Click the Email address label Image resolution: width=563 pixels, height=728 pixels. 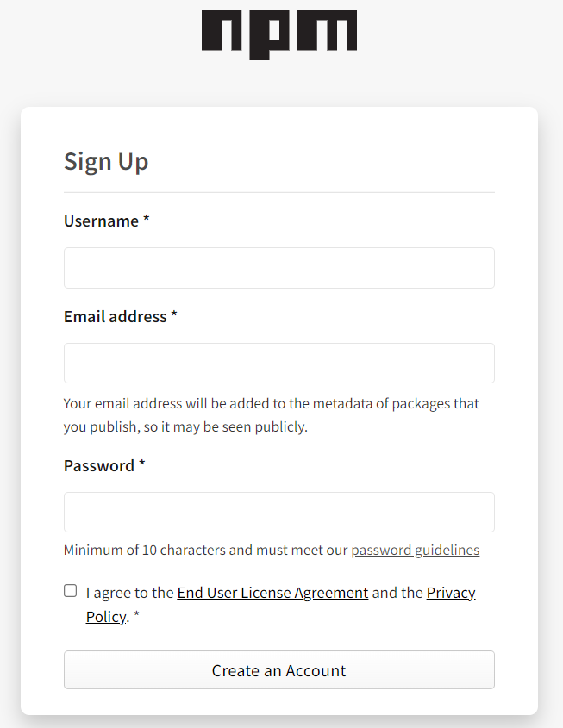[115, 317]
